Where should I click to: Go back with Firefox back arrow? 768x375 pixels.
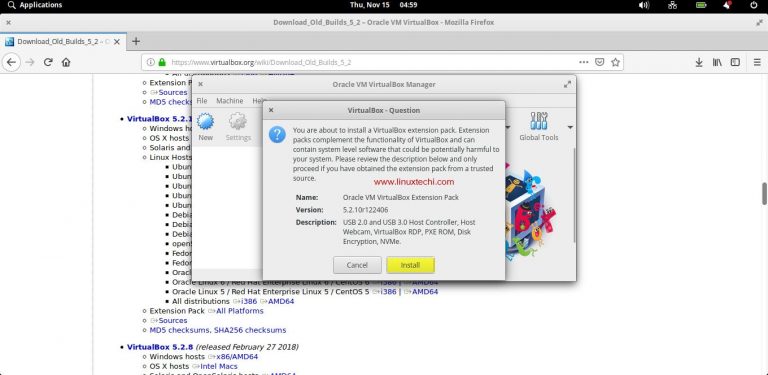tap(12, 62)
